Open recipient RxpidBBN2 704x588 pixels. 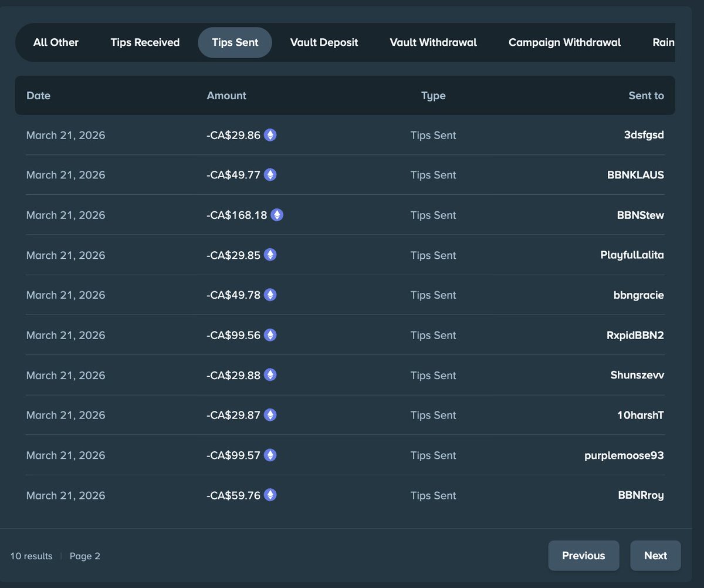(636, 335)
